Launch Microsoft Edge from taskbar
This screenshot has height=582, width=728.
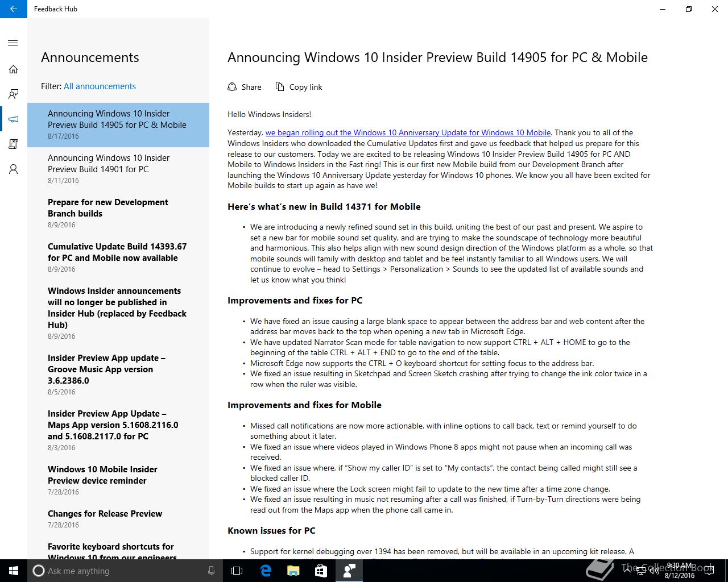(265, 571)
